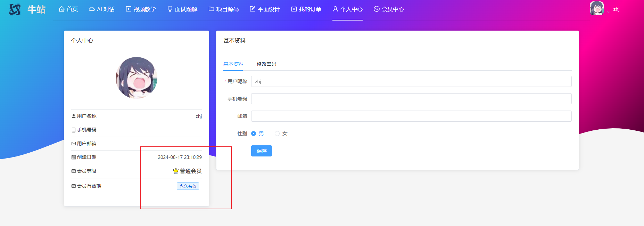The height and width of the screenshot is (226, 644).
Task: Click the 2024-08-17 23:10:29 creation date
Action: click(x=180, y=157)
